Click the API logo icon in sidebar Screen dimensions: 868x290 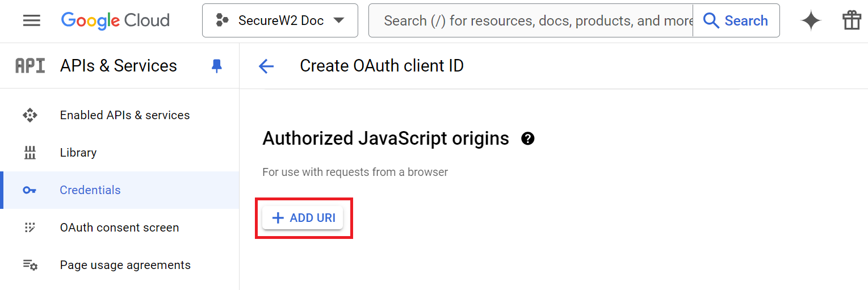click(x=30, y=66)
